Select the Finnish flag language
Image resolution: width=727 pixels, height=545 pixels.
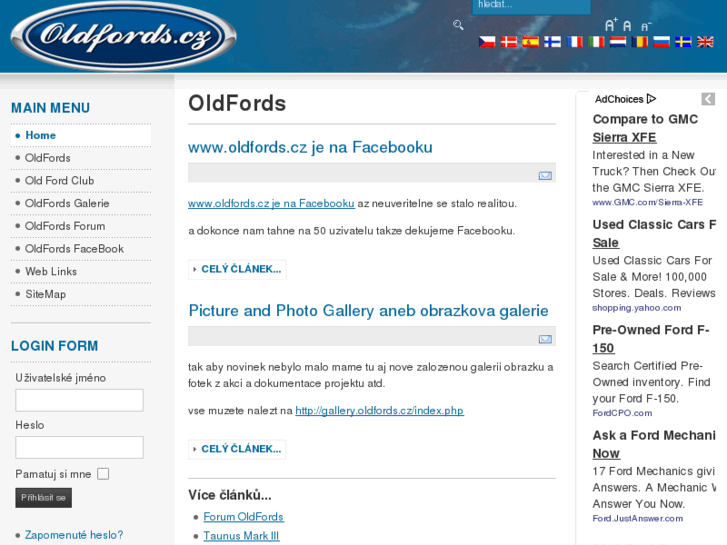(x=552, y=42)
